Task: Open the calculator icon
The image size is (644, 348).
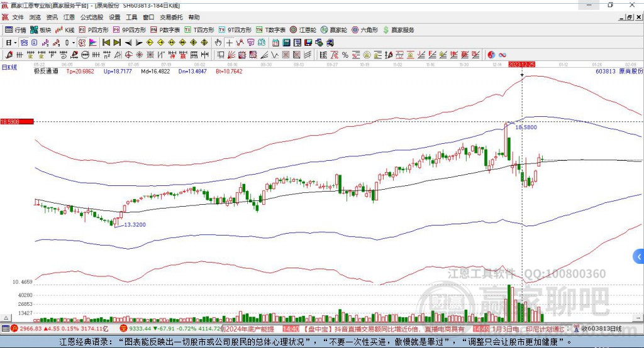Action: pos(286,43)
